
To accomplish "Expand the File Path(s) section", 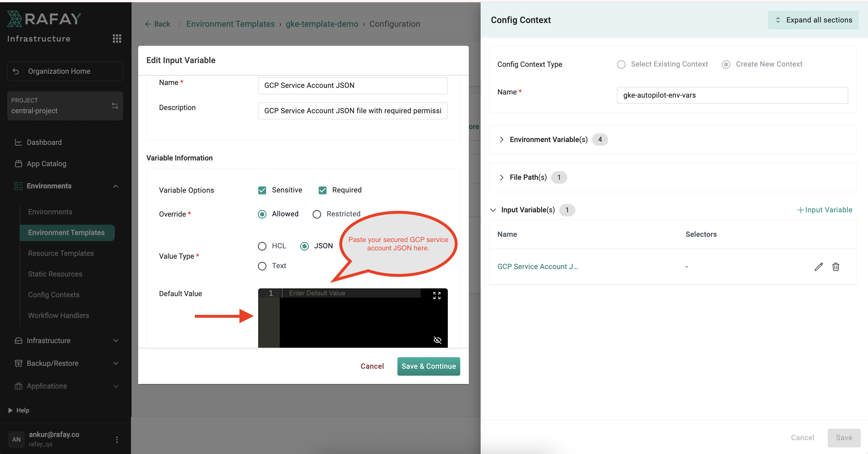I will click(501, 177).
